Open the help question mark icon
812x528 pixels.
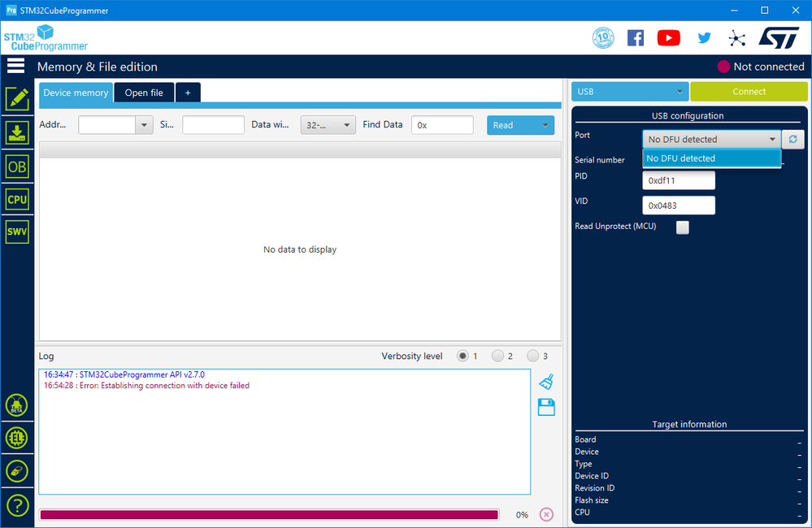[x=17, y=505]
